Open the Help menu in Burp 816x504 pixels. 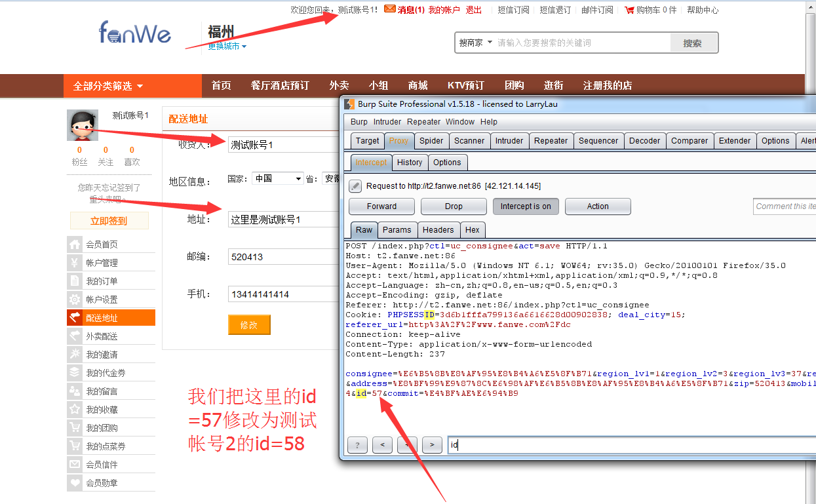tap(489, 122)
